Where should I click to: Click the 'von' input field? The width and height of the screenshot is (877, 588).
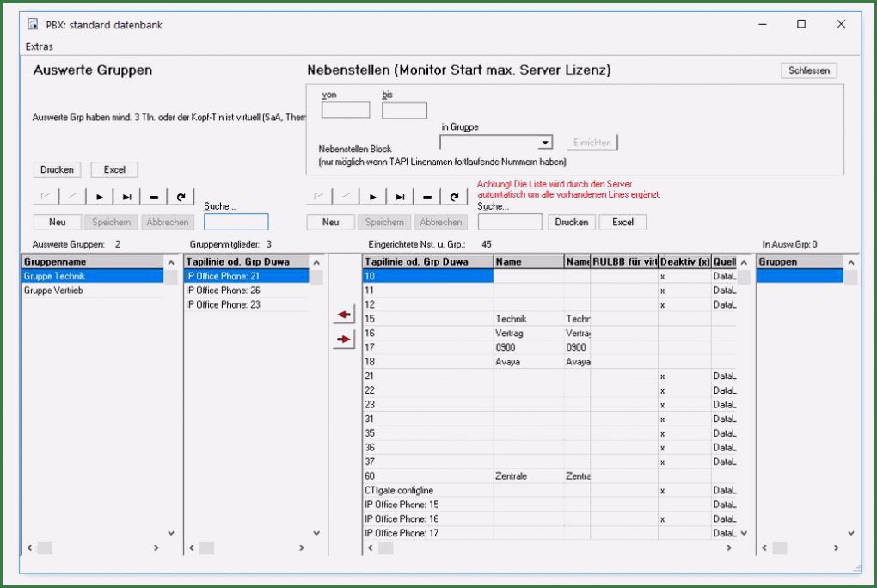point(346,110)
